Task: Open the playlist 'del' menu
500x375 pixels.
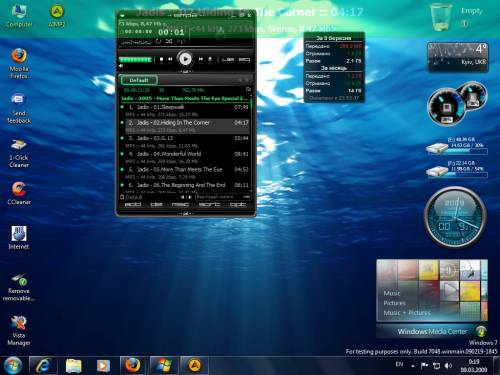Action: coord(156,204)
